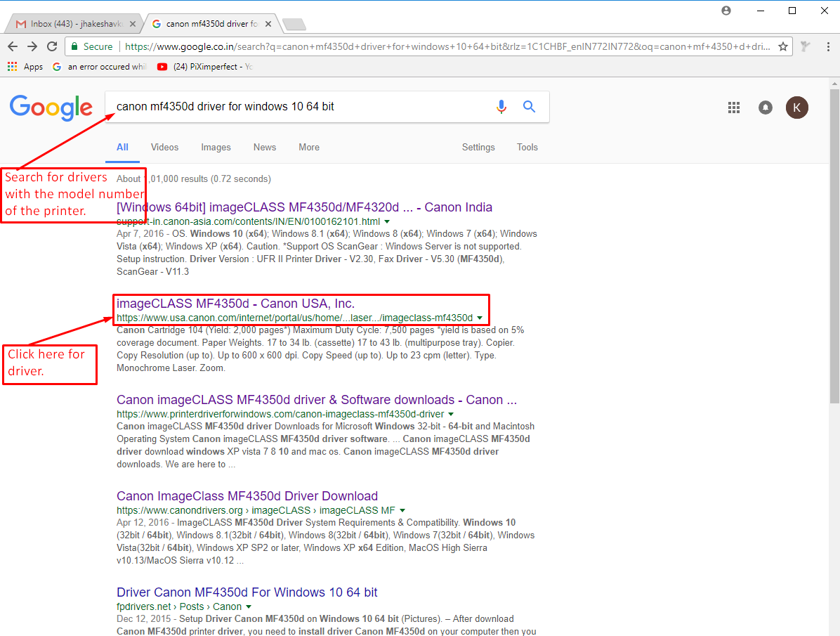Open the PiXimperfect YouTube bookmark
840x636 pixels.
204,67
